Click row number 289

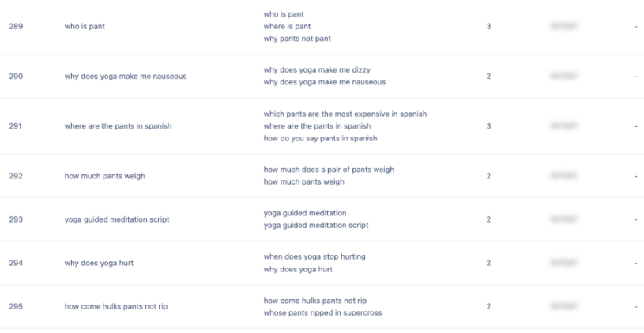[x=16, y=26]
